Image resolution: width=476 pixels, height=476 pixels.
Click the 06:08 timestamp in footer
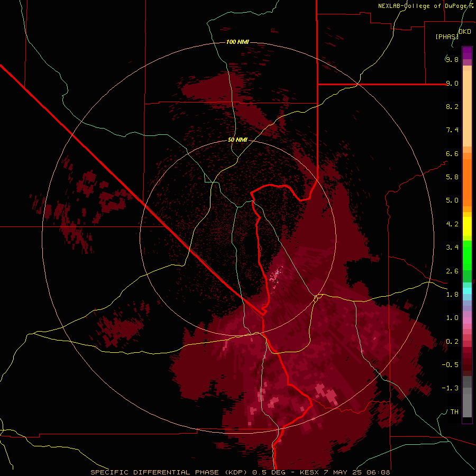click(x=378, y=472)
